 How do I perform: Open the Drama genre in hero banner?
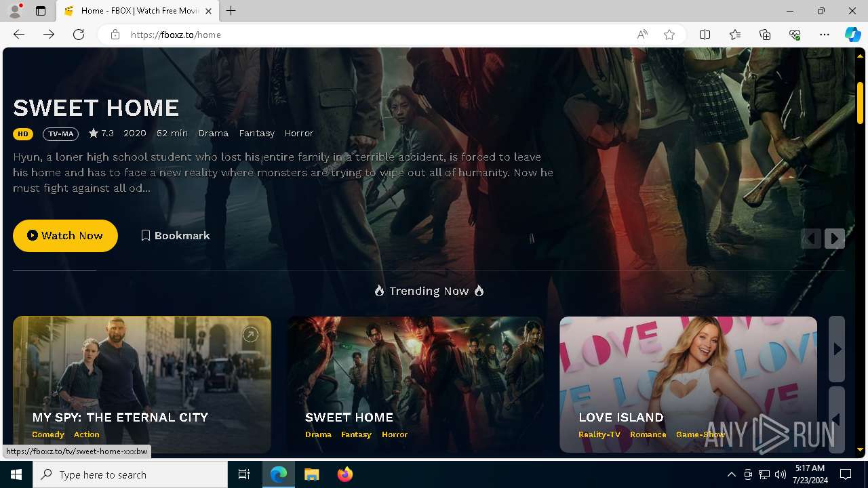point(214,133)
